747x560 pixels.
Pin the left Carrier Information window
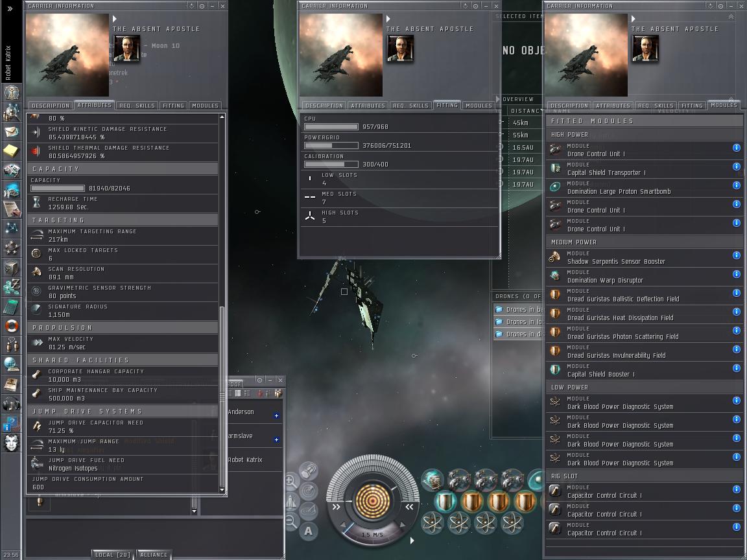coord(202,6)
